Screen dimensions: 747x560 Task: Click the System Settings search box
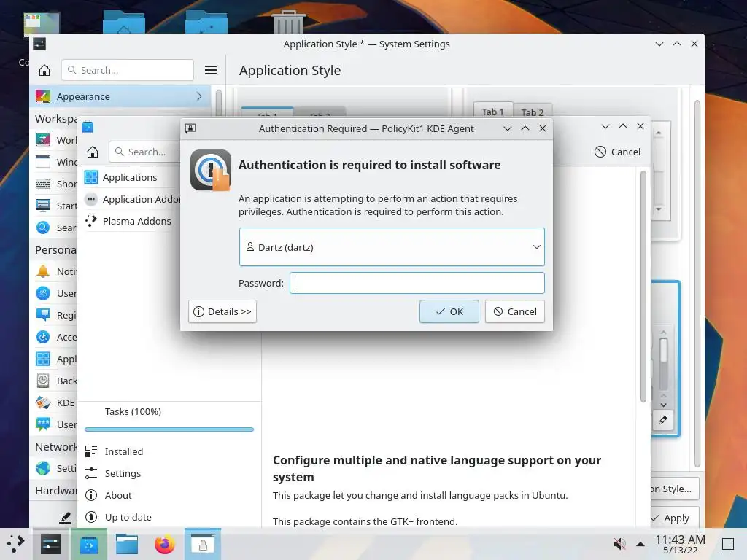click(x=128, y=71)
